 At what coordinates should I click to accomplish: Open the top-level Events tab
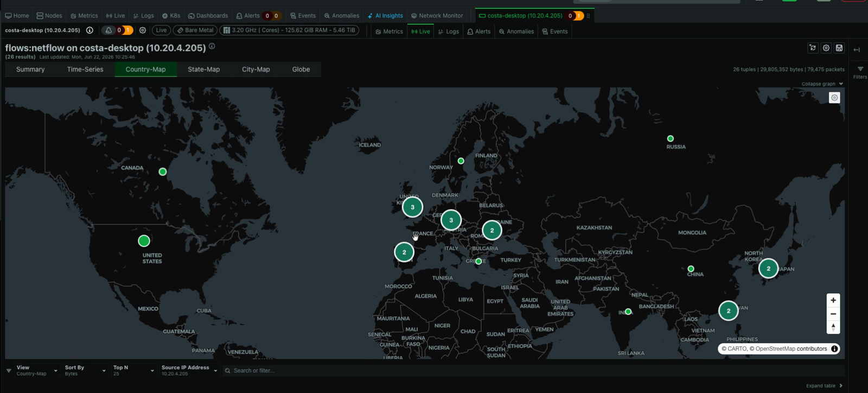pyautogui.click(x=303, y=16)
